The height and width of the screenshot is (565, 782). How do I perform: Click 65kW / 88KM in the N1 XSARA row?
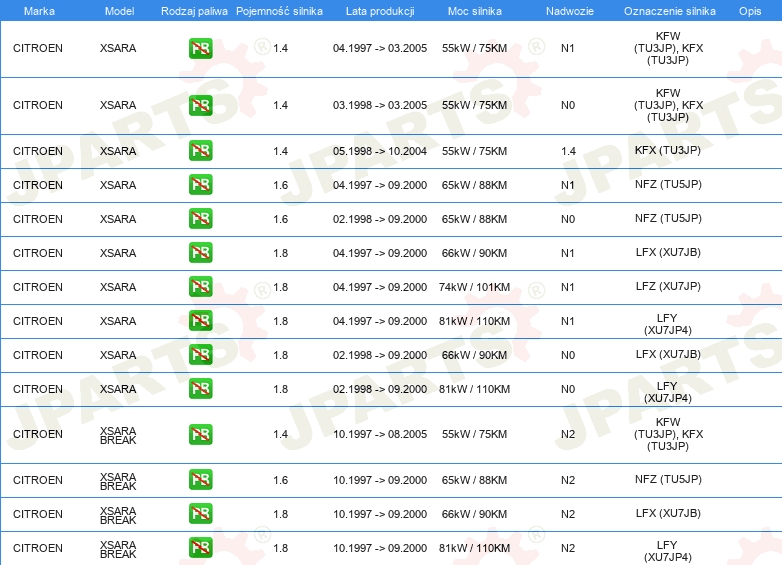(474, 185)
